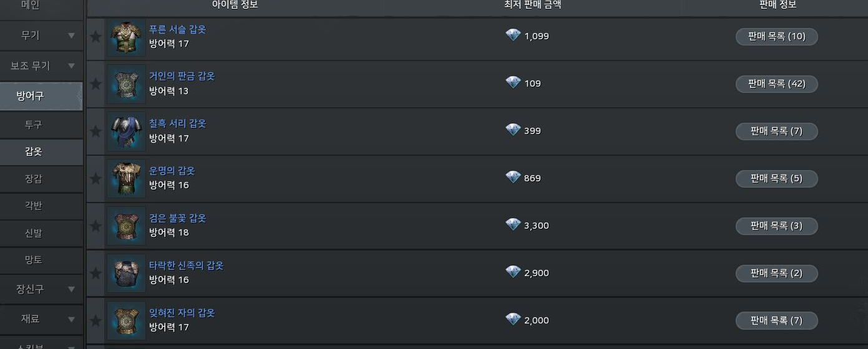Select the 잊혀진 자의 갑옷 armor icon
868x349 pixels.
tap(126, 321)
